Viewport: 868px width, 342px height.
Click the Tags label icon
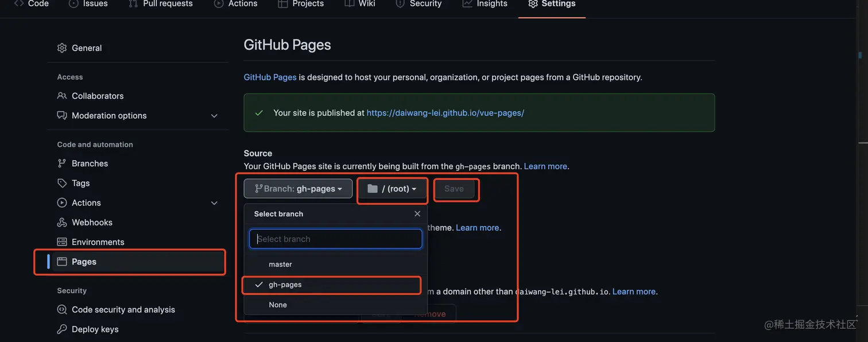click(x=62, y=183)
